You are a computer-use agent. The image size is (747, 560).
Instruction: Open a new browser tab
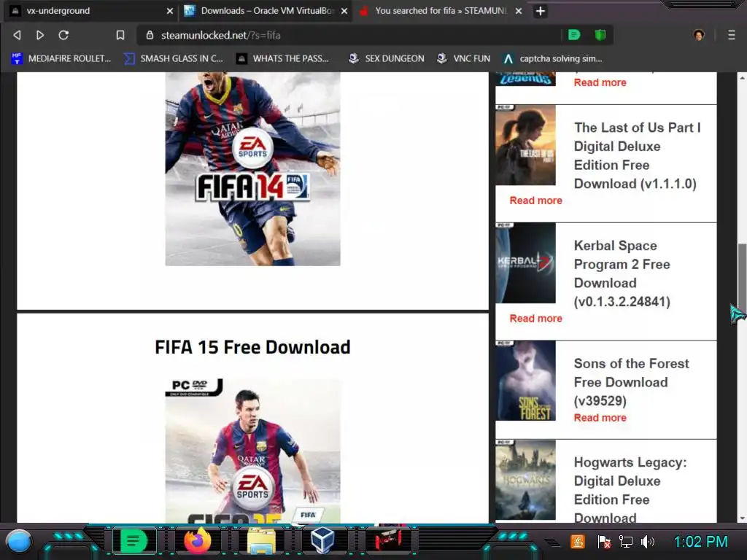click(x=541, y=11)
